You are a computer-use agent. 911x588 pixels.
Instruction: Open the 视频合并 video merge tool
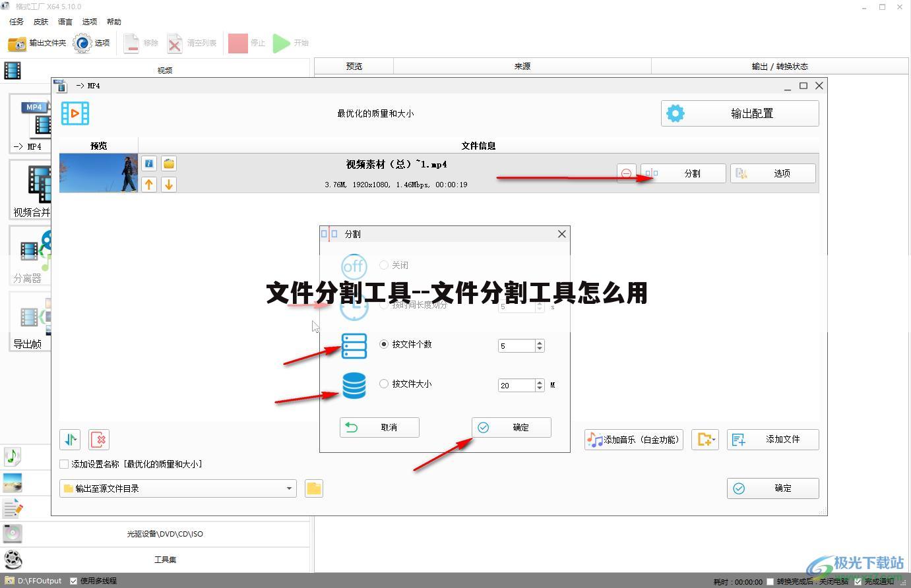coord(30,190)
